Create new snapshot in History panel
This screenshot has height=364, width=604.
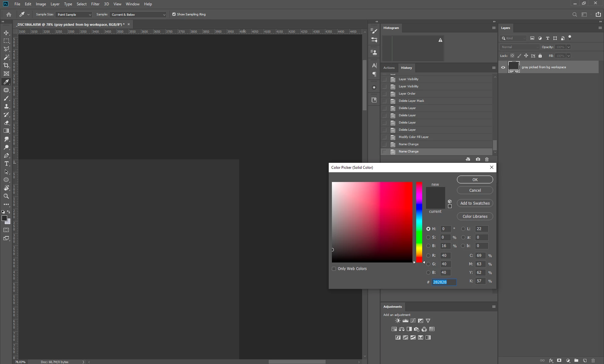(x=478, y=159)
